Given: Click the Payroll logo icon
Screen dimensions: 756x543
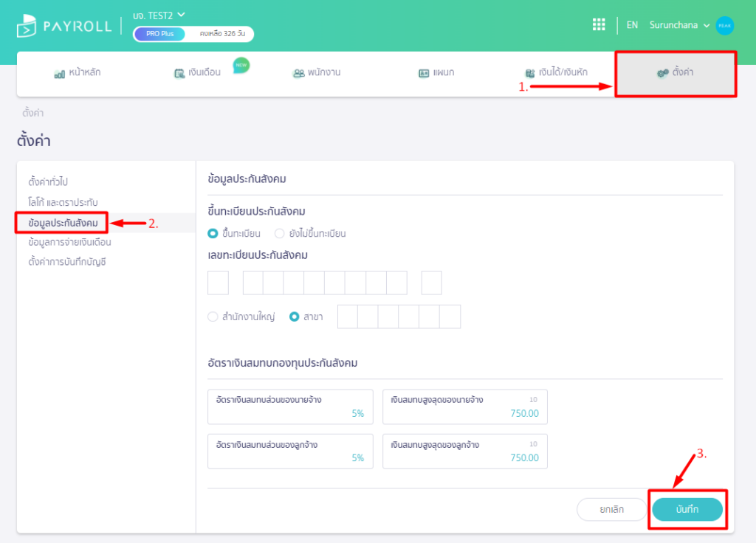Looking at the screenshot, I should point(27,27).
